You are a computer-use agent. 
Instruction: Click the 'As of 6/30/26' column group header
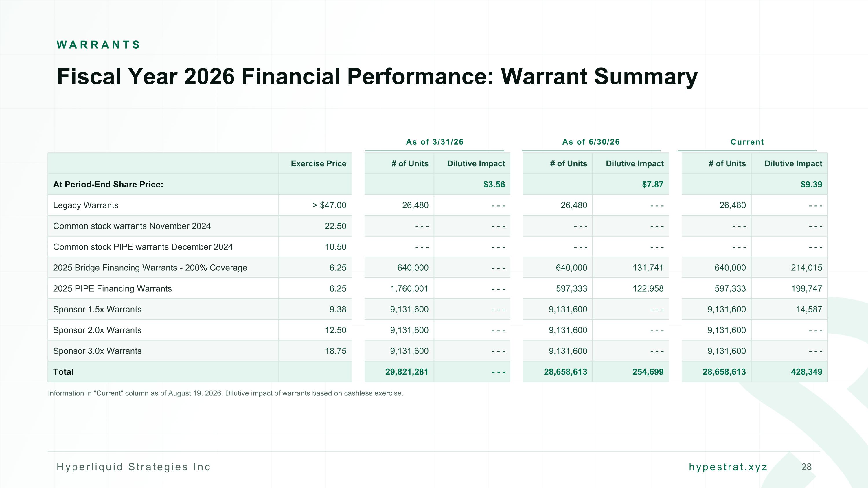pyautogui.click(x=591, y=142)
